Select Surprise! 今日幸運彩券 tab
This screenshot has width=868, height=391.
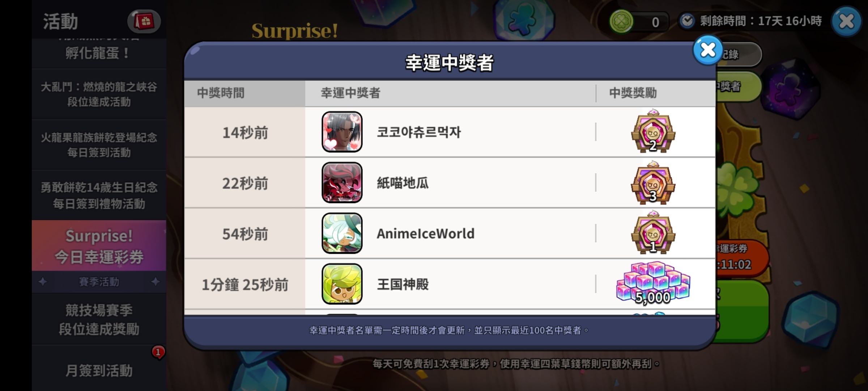click(x=99, y=246)
